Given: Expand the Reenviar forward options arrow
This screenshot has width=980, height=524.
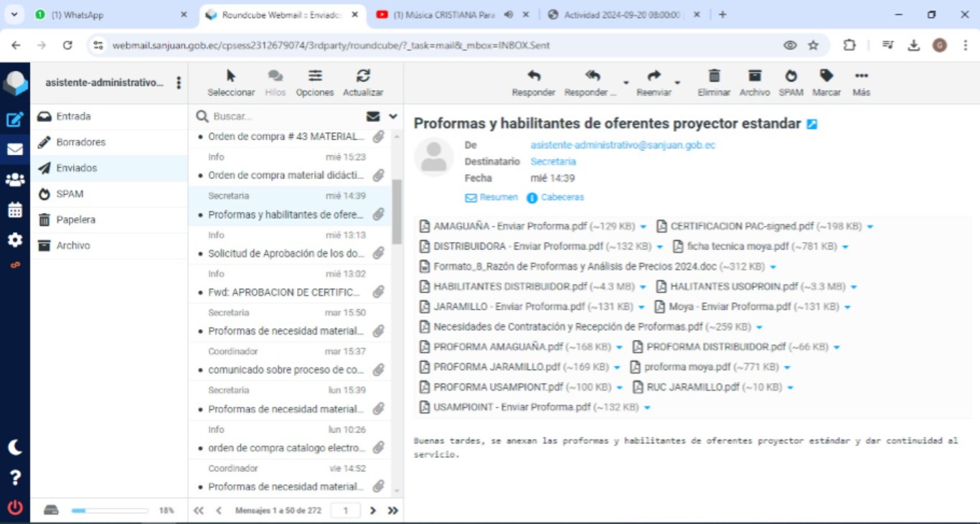Looking at the screenshot, I should [677, 83].
